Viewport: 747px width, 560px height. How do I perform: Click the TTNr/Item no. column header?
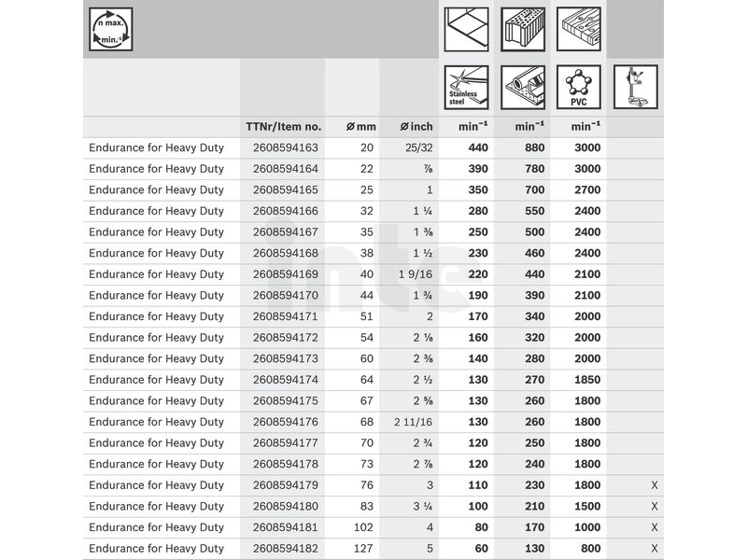(283, 127)
